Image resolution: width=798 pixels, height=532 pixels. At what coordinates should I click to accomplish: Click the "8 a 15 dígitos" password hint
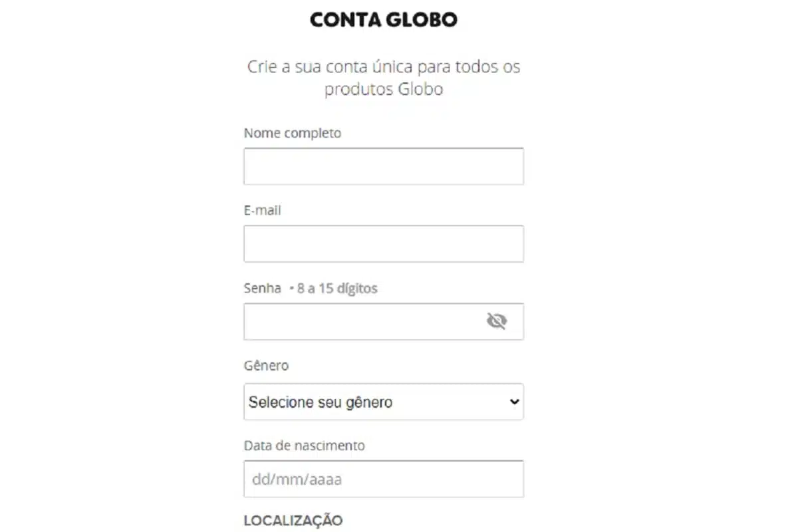click(x=337, y=289)
